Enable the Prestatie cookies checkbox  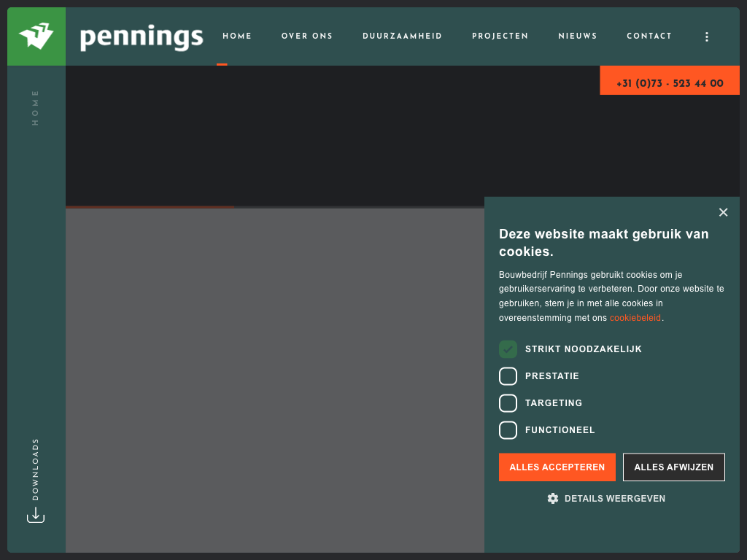click(508, 376)
